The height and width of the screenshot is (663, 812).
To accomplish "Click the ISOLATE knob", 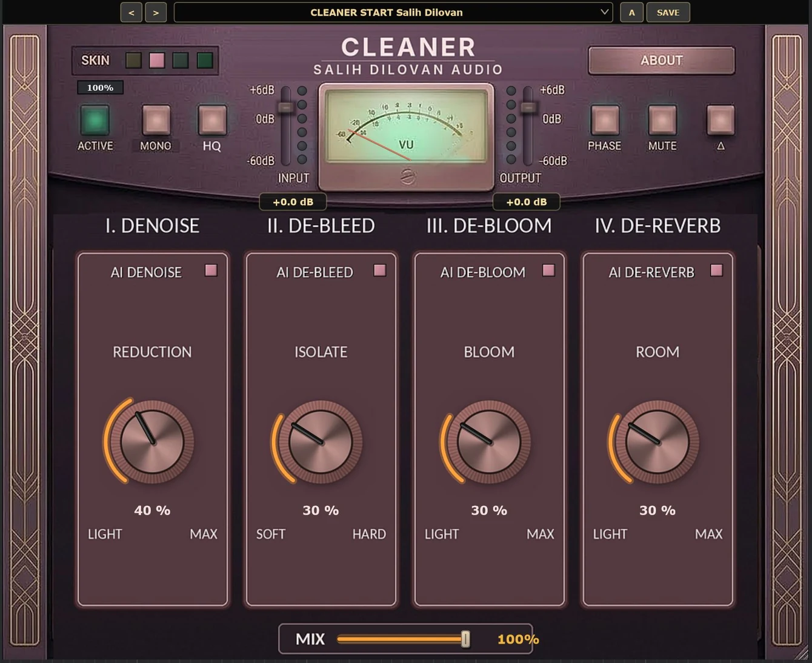I will click(x=321, y=442).
